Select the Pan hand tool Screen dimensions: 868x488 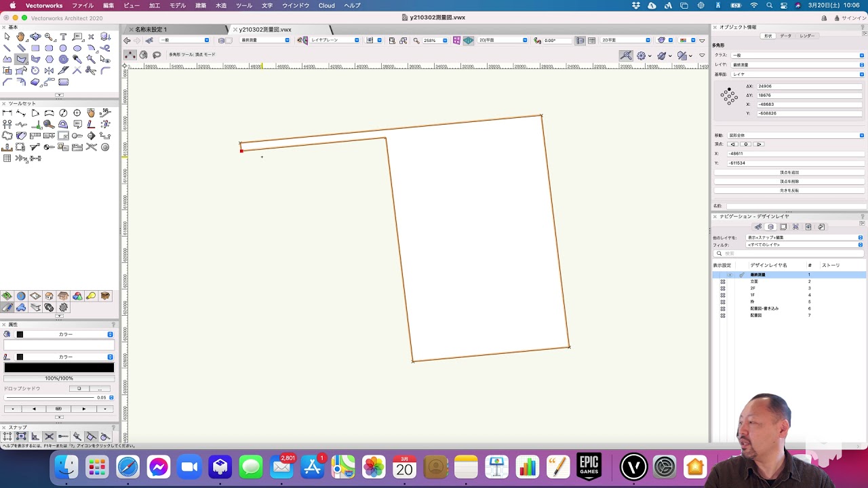tap(21, 37)
